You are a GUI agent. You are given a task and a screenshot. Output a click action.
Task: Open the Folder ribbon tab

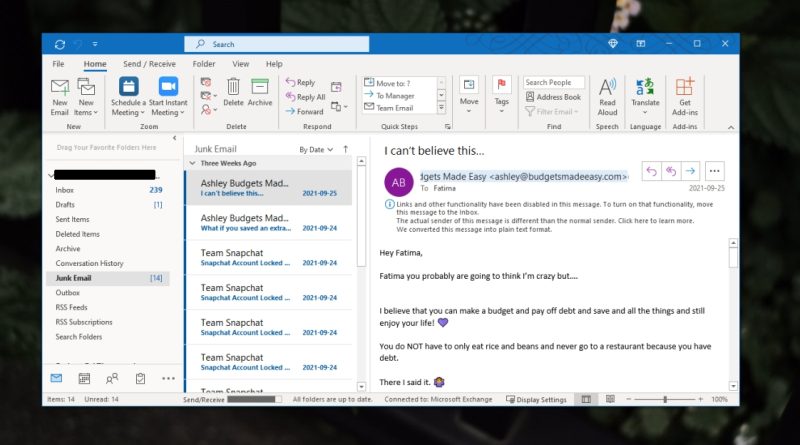pos(204,64)
